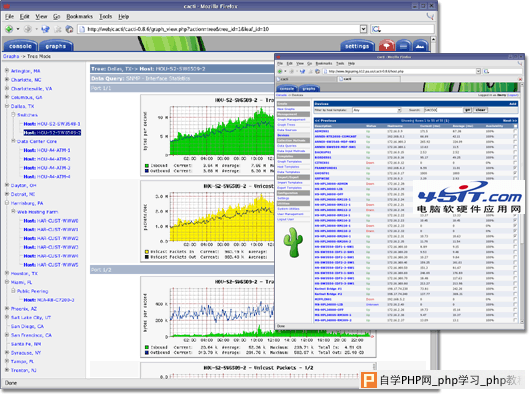Switch to preview view mode icon
Image resolution: width=530 pixels, height=394 pixels.
[420, 46]
